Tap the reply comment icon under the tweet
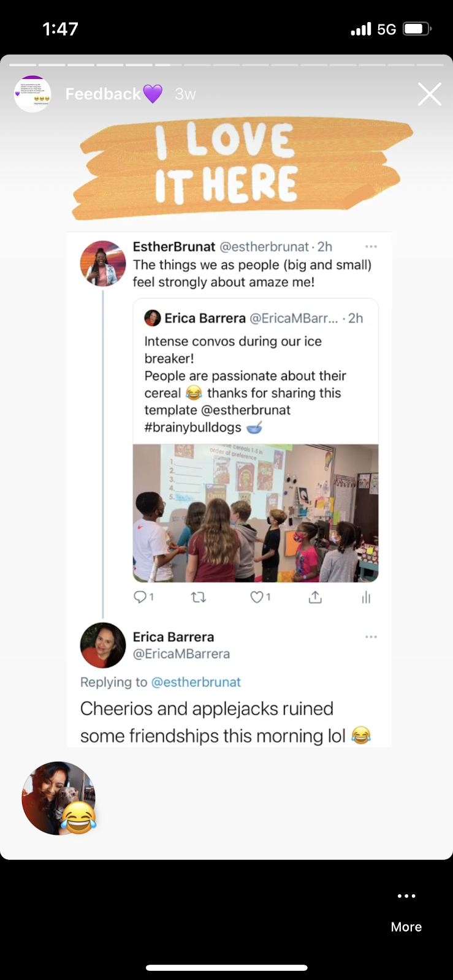453x980 pixels. click(x=140, y=597)
